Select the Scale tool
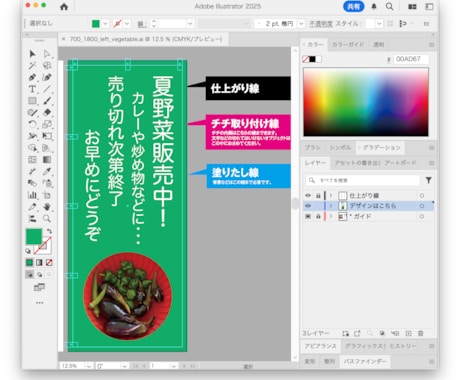Viewport: 460px width, 380px height. pos(47,124)
